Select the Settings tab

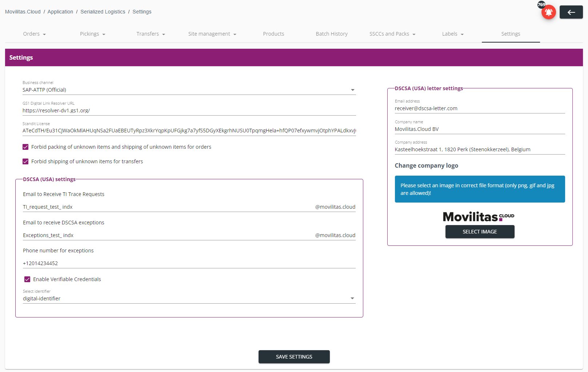511,34
